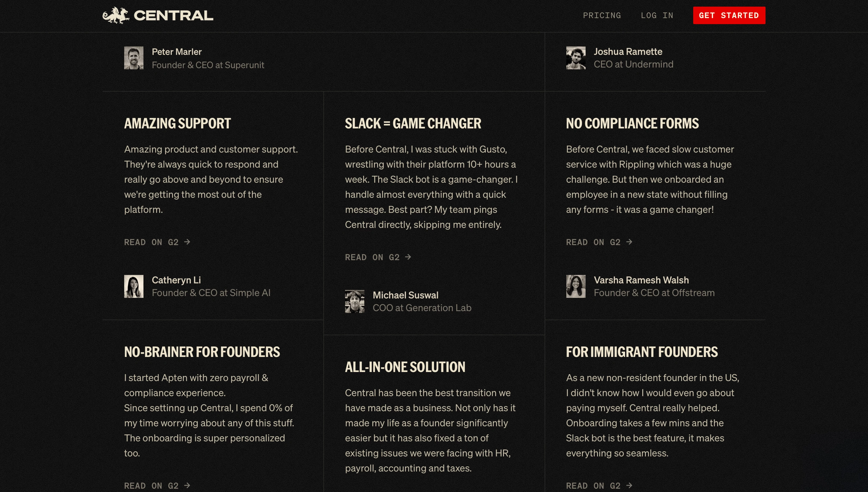The height and width of the screenshot is (492, 868).
Task: Click the COO at Generation Lab text
Action: 422,308
